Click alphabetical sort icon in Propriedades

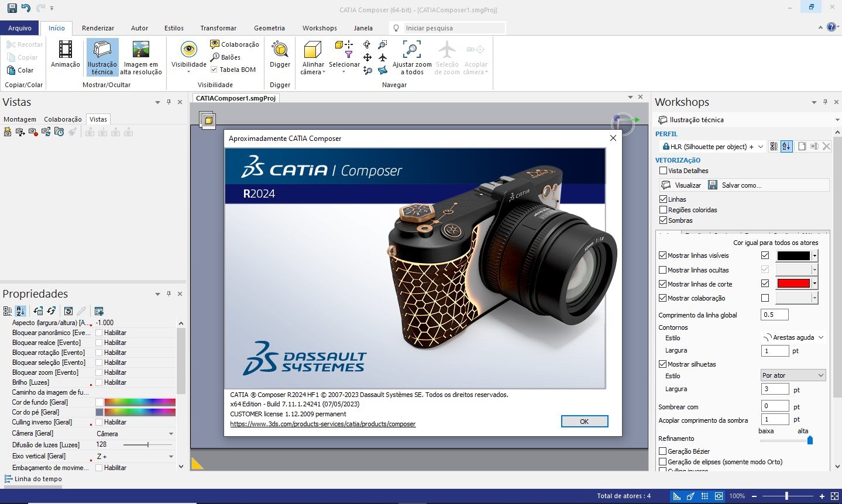[20, 311]
